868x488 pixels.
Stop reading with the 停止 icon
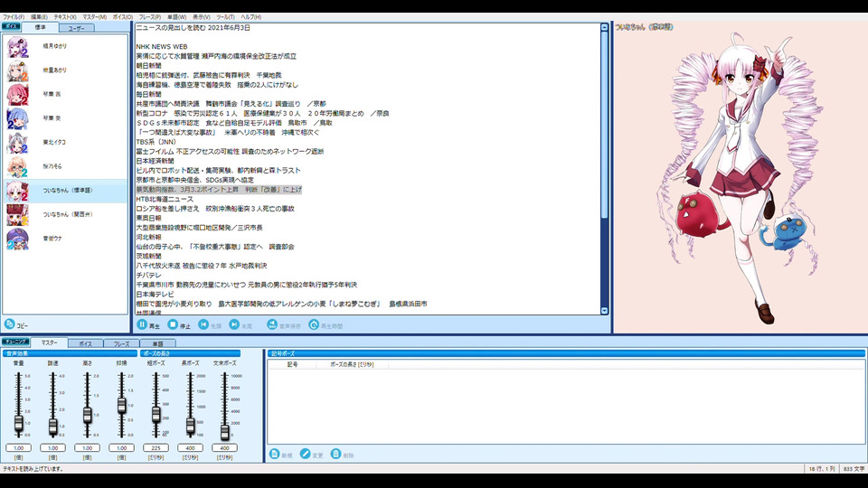click(173, 324)
